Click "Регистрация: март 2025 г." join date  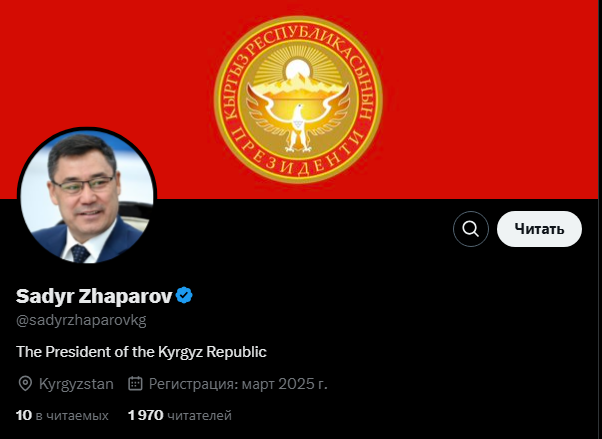[x=238, y=384]
